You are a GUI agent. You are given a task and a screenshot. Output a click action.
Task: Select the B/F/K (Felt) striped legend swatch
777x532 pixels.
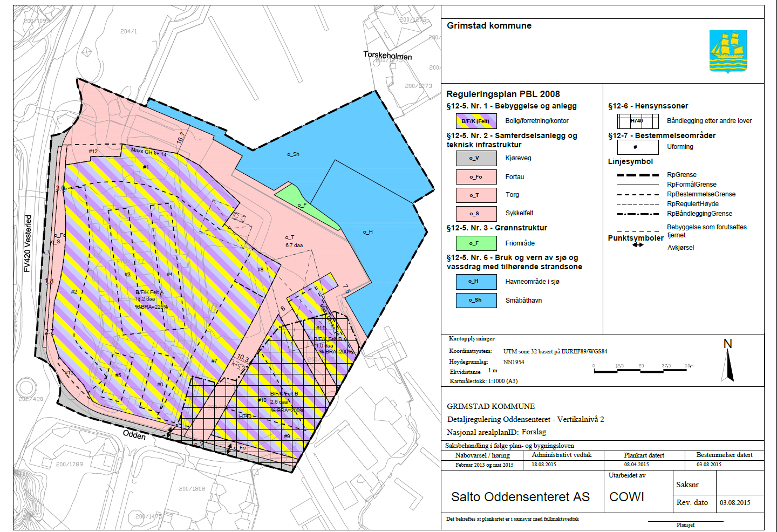(476, 121)
